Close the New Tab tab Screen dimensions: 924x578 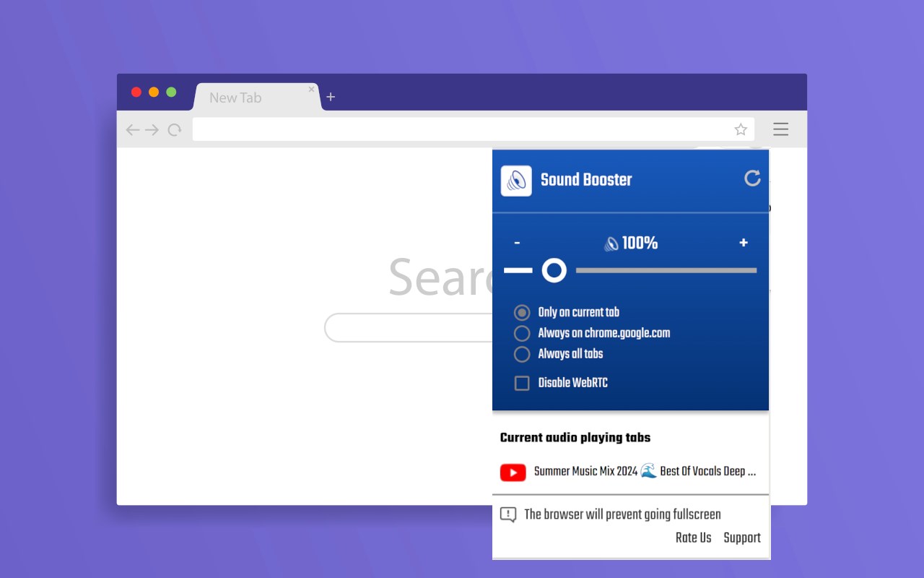312,90
